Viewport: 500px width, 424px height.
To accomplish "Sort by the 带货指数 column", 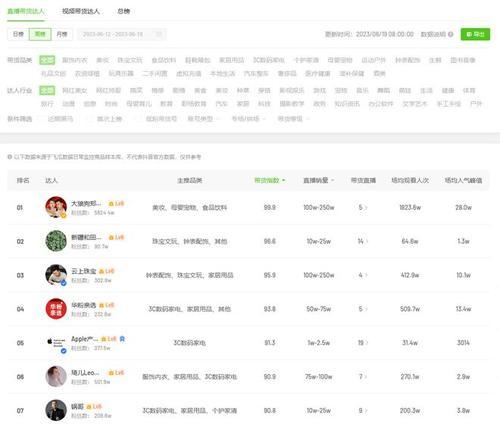I will click(270, 180).
